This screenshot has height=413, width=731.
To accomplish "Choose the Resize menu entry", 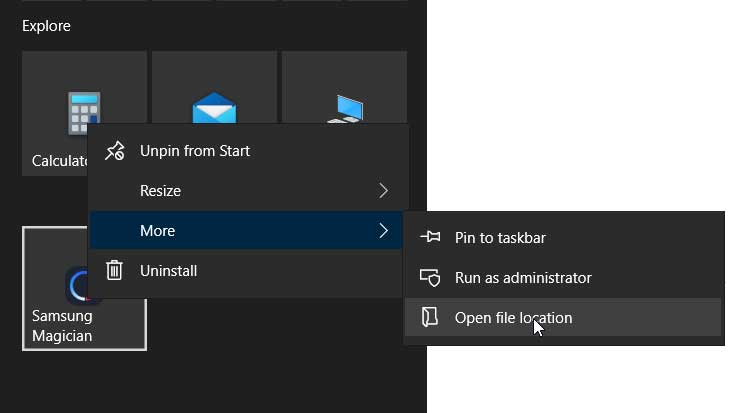I will (x=248, y=191).
